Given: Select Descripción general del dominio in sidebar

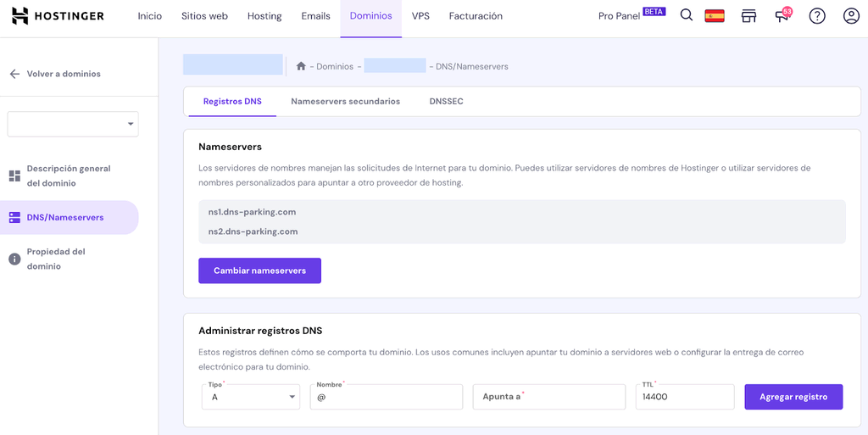Looking at the screenshot, I should [69, 176].
